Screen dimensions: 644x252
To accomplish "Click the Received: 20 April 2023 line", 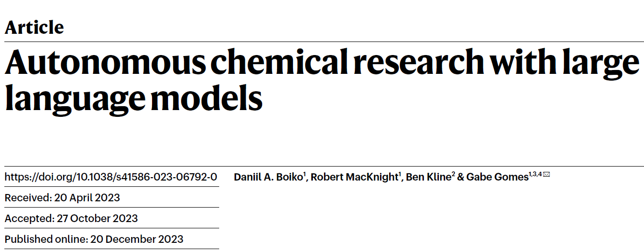I will [62, 197].
